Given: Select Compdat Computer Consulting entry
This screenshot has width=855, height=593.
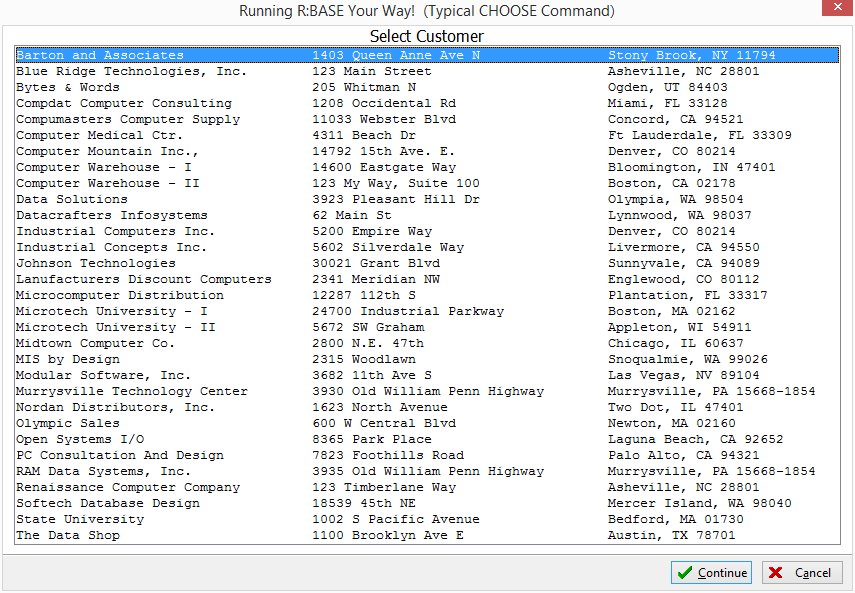Looking at the screenshot, I should tap(123, 104).
